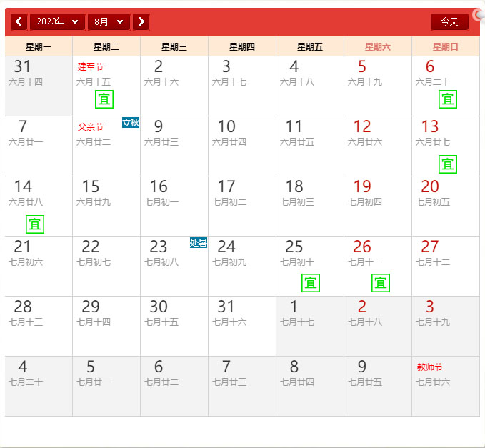
Task: Select August 24 七月初九
Action: pos(242,266)
